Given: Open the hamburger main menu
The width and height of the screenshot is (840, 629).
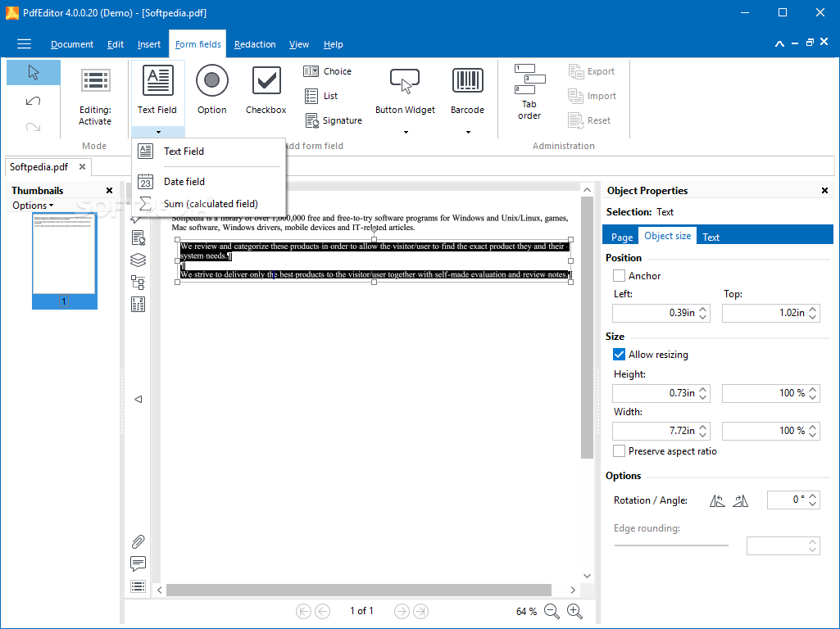Looking at the screenshot, I should pos(24,44).
